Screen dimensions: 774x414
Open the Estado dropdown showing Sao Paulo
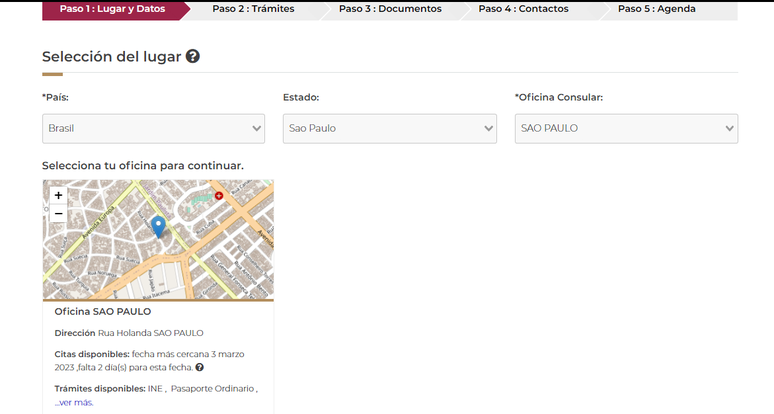coord(390,128)
